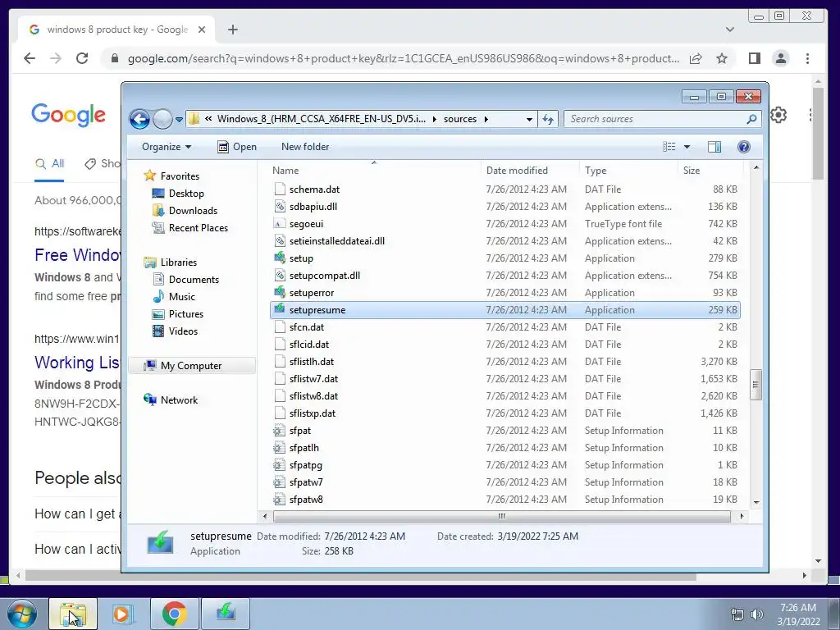Screen dimensions: 840x630
Task: Open recent locations dropdown beside navigation arrows
Action: click(x=179, y=120)
